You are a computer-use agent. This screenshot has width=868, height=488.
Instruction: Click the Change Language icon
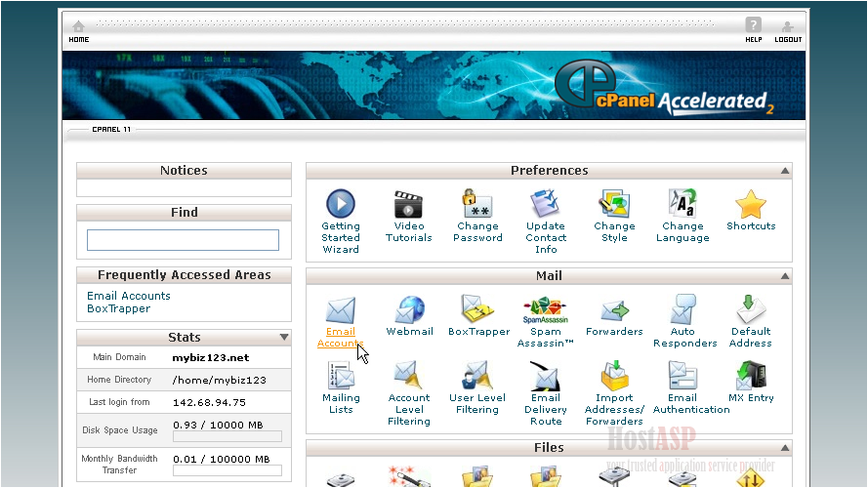pyautogui.click(x=682, y=205)
